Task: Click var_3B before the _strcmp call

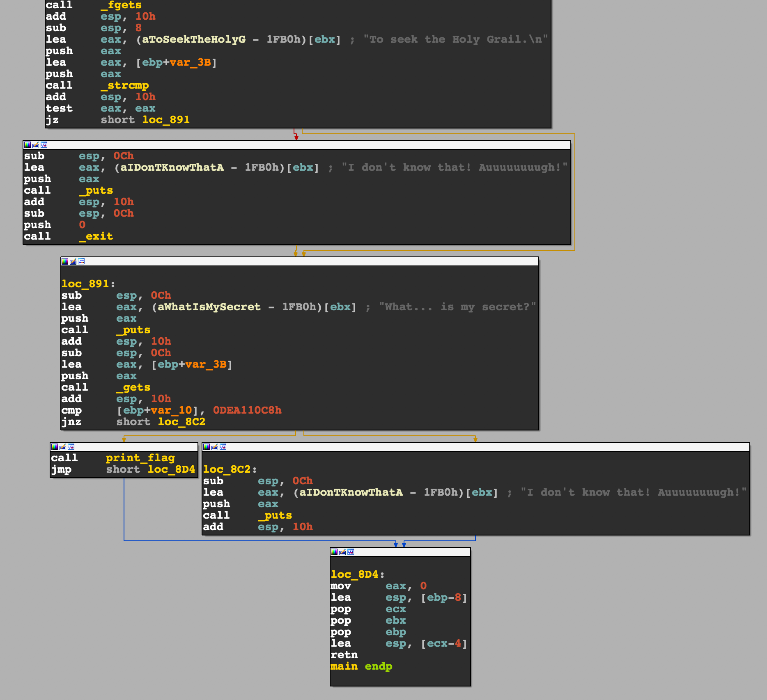Action: click(191, 62)
